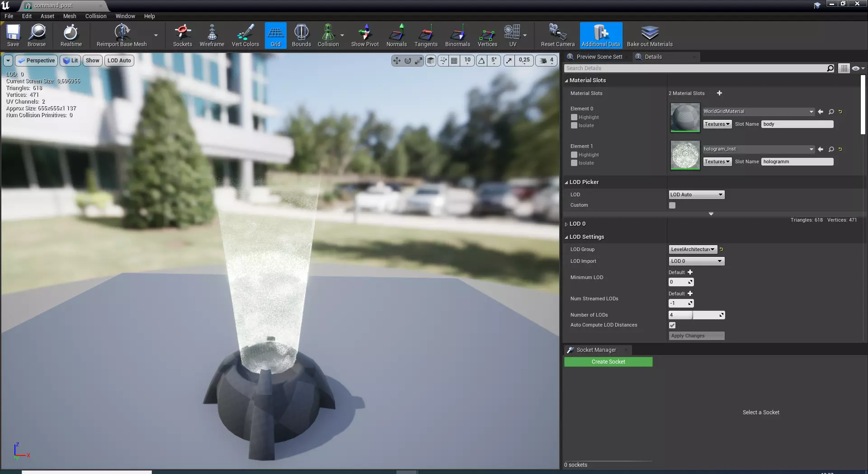Open LOD Group LevelArchitecture dropdown
868x474 pixels.
(x=693, y=250)
